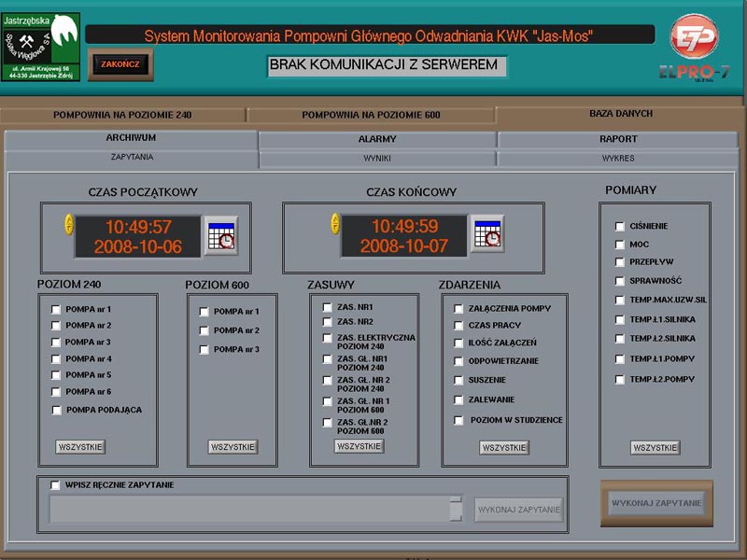
Task: Check the TEMP.Ł2.SILNIKA option
Action: point(619,339)
